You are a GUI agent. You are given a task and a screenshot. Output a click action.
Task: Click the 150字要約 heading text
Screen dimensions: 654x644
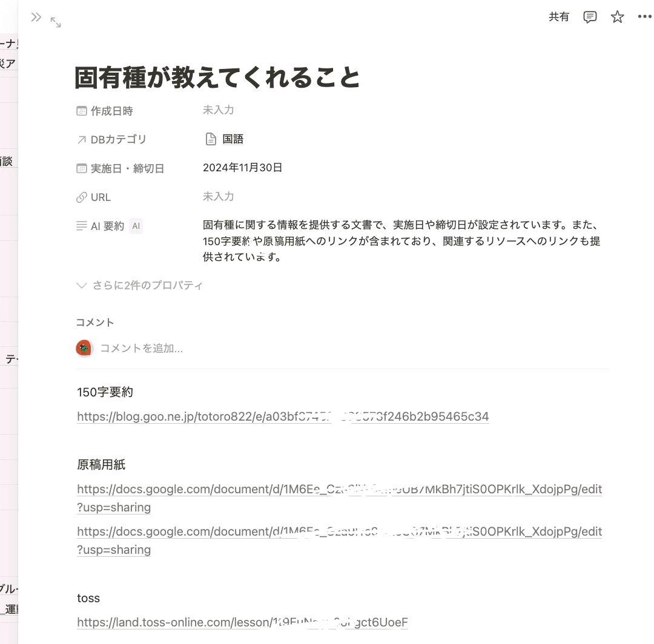(105, 392)
